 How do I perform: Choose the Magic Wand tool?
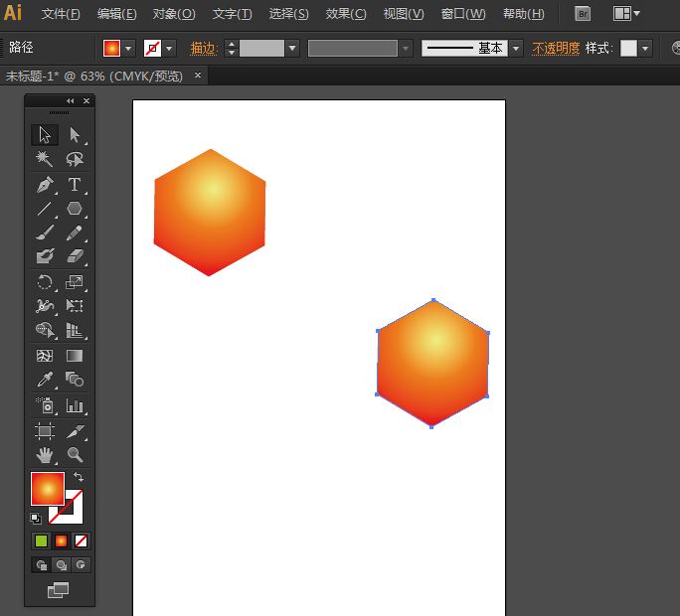point(45,160)
